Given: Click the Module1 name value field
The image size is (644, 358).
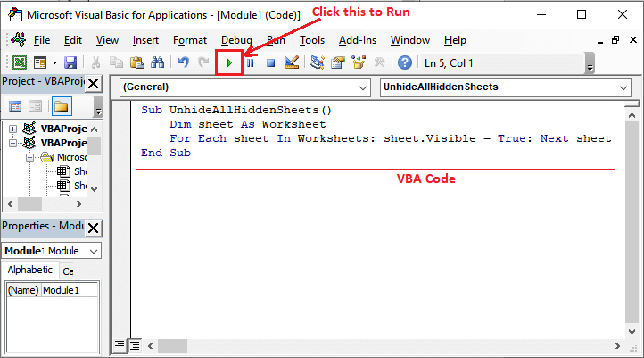Looking at the screenshot, I should pyautogui.click(x=70, y=290).
